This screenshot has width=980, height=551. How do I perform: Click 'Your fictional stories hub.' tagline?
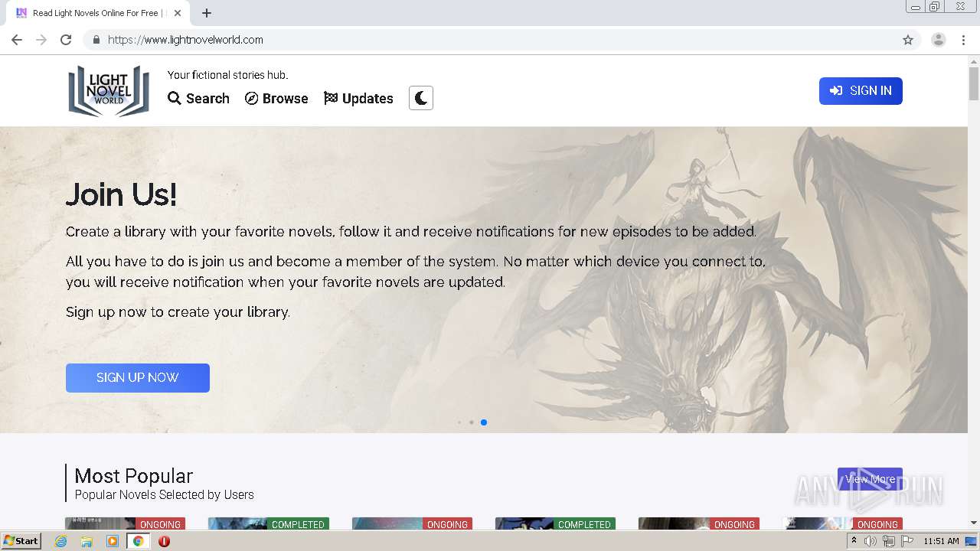(x=227, y=75)
